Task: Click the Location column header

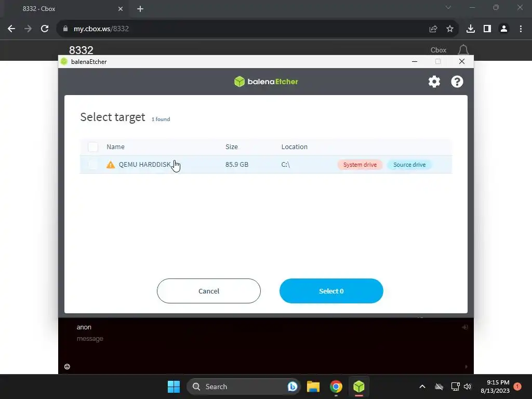Action: pos(294,147)
